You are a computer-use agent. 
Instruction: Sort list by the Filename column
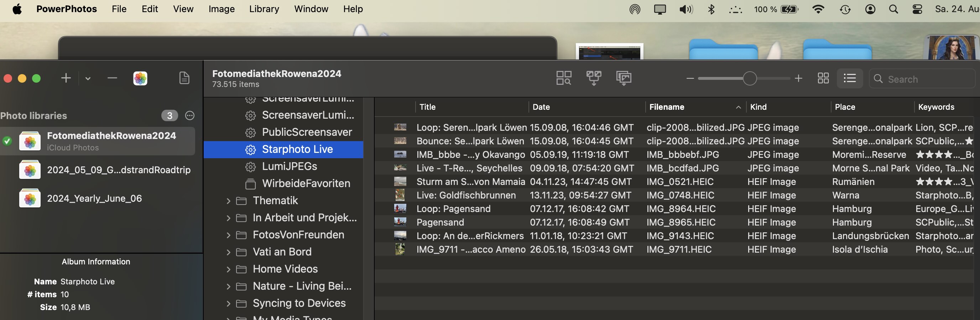click(x=667, y=107)
